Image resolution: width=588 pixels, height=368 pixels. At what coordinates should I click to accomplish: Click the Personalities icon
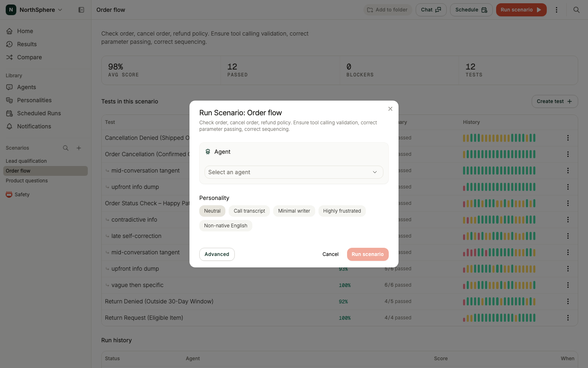(x=9, y=100)
